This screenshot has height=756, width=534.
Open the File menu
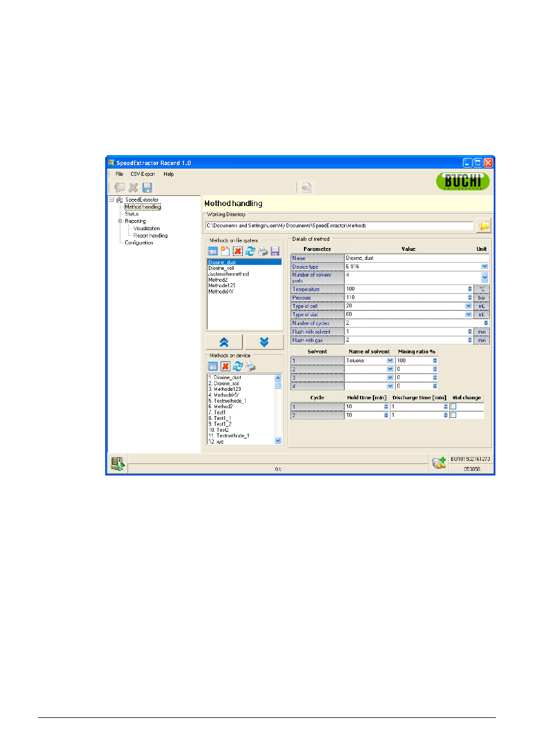tap(119, 174)
